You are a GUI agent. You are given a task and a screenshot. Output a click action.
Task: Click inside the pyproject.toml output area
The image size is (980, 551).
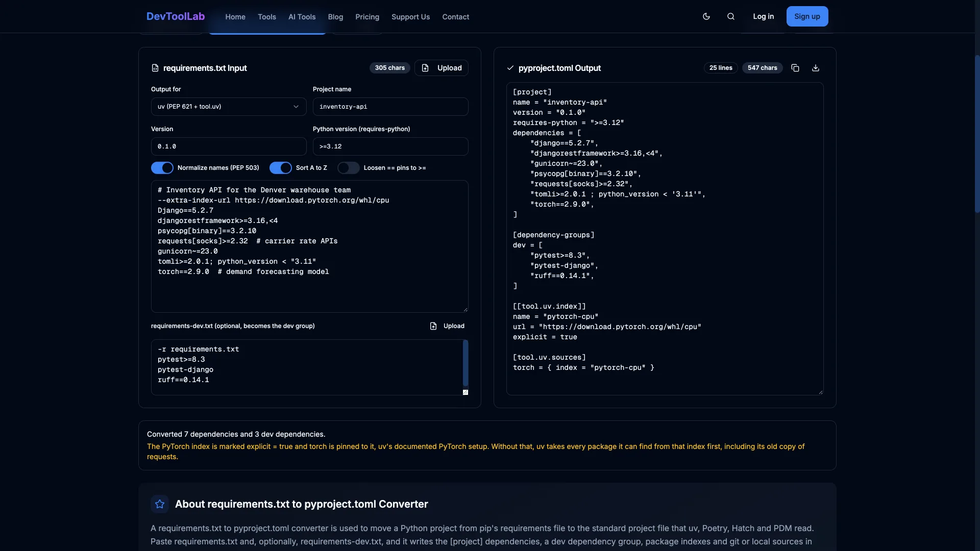click(x=665, y=239)
